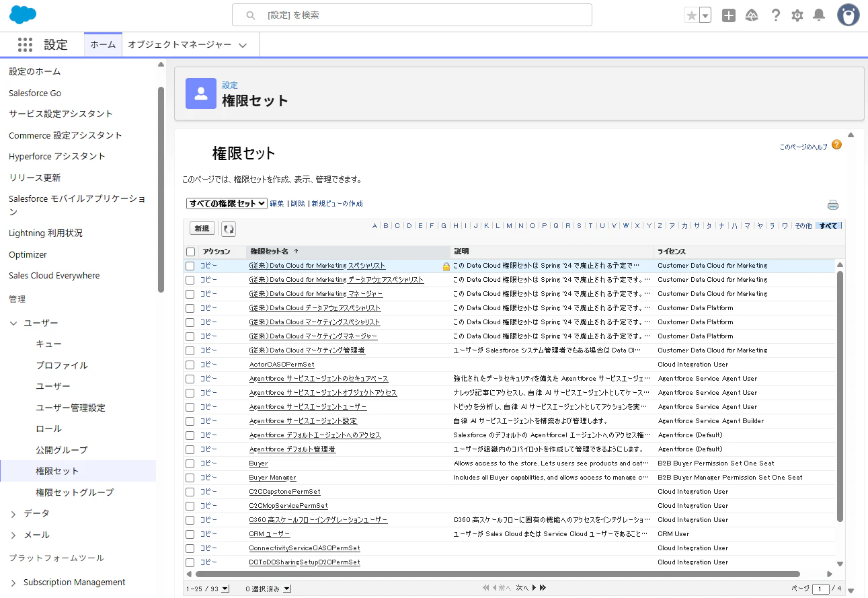Image resolution: width=868 pixels, height=598 pixels.
Task: Open ロール in the sidebar
Action: (48, 428)
